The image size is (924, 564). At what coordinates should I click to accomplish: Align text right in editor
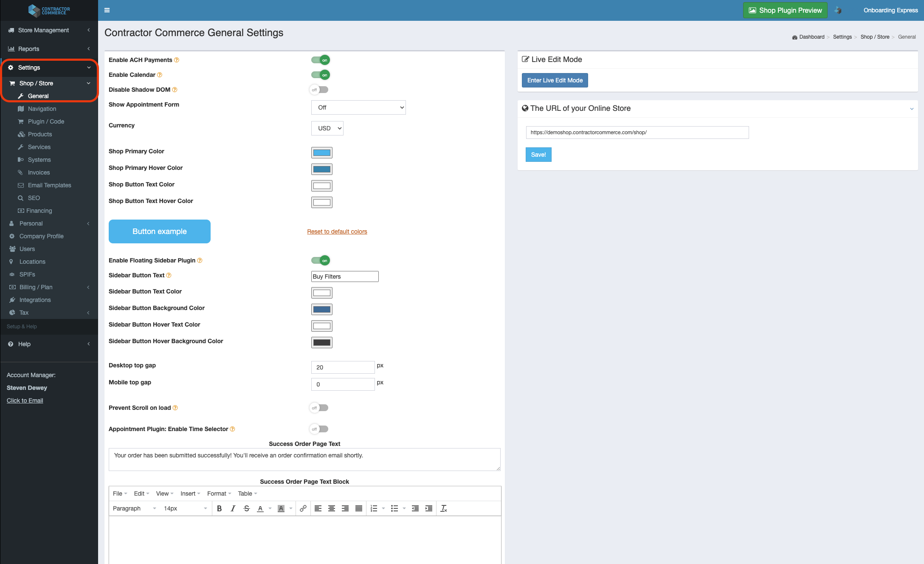coord(345,508)
